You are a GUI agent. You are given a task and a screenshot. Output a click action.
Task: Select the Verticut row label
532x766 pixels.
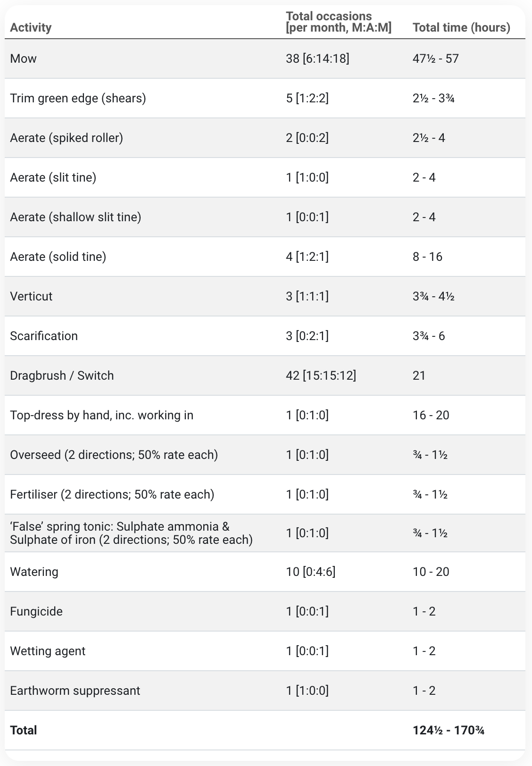(x=31, y=296)
